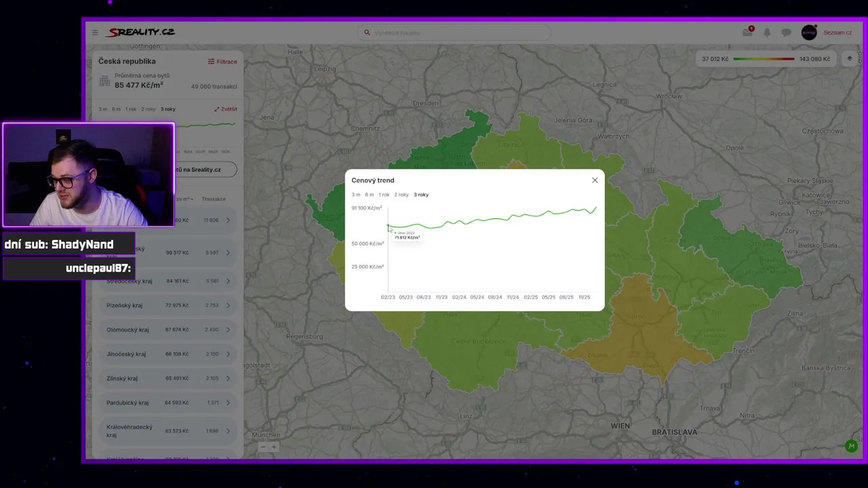Screen dimensions: 868x488
Task: Click the 02/23 data point on trend line
Action: pos(388,226)
